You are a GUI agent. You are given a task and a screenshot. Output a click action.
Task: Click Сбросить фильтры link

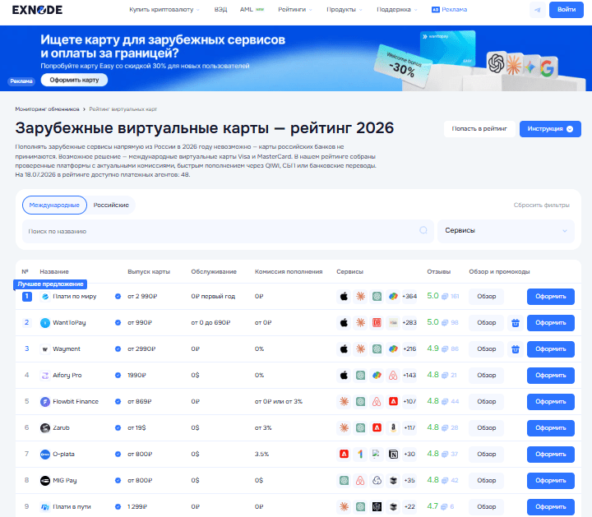pyautogui.click(x=541, y=205)
